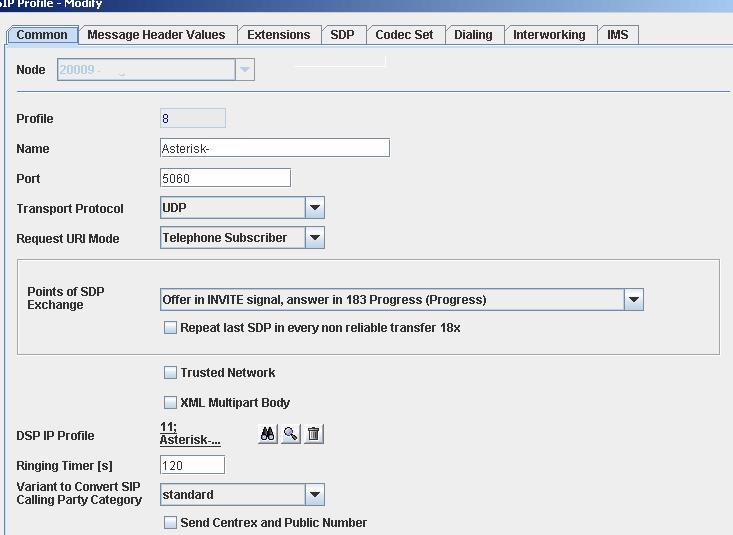Open the Points of SDP Exchange dropdown

633,299
